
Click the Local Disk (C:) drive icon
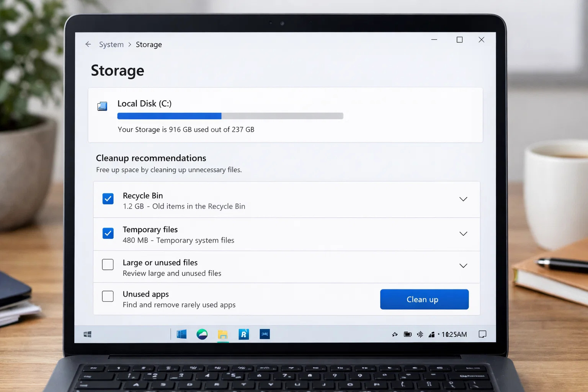point(102,106)
